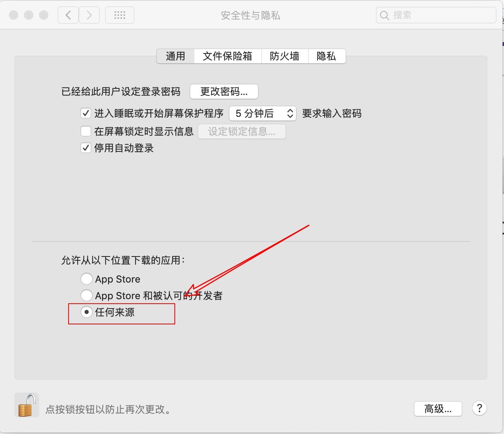Toggle 停用自动登录 checkbox
504x434 pixels.
pyautogui.click(x=86, y=148)
